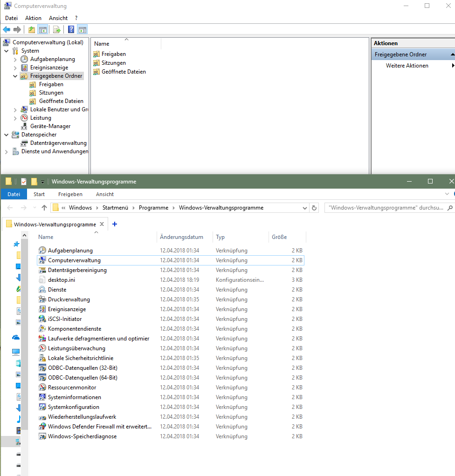Screen dimensions: 455x476
Task: Select the Druckverwaltung shortcut
Action: click(x=170, y=299)
